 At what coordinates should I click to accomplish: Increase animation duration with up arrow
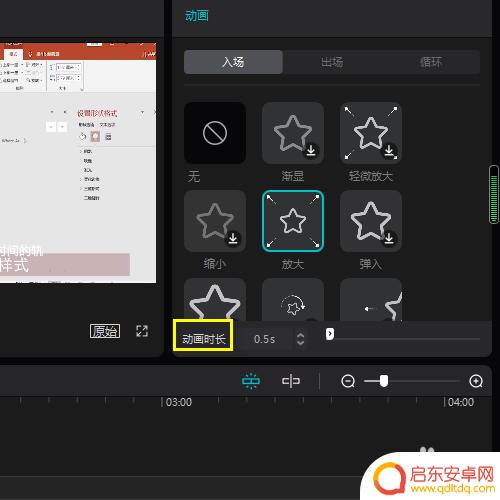coord(300,336)
